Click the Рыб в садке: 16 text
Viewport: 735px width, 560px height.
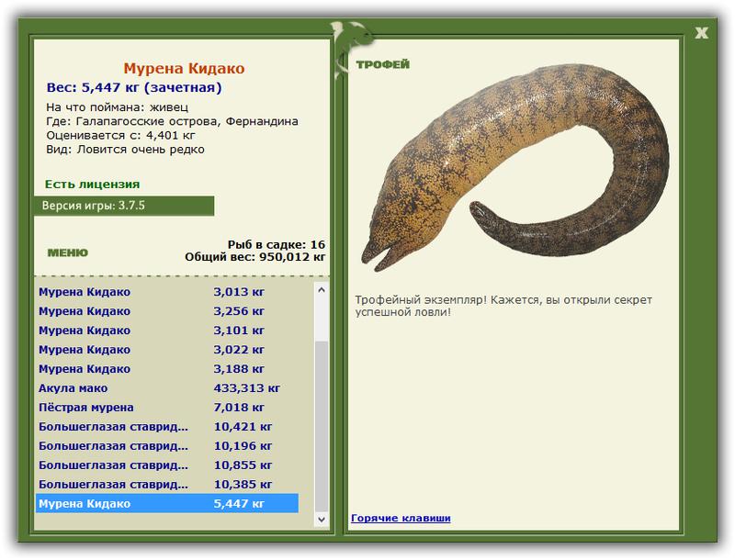coord(277,244)
